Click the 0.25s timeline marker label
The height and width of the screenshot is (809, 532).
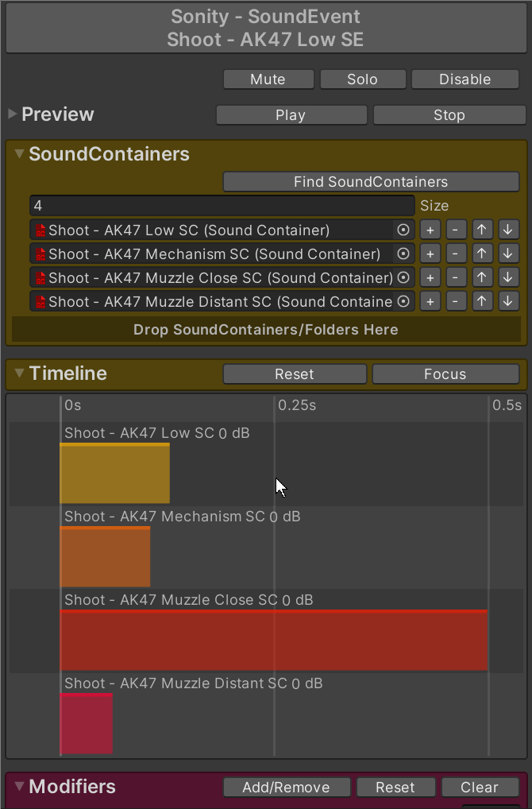[297, 405]
